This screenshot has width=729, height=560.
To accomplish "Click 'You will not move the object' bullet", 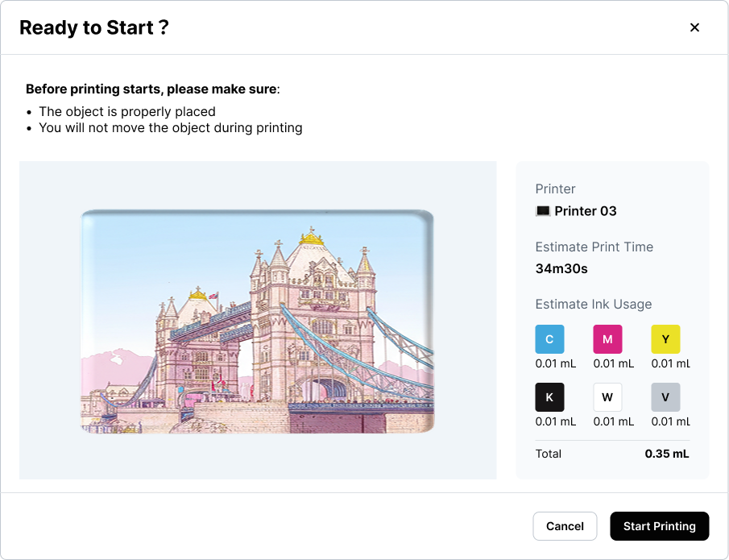I will 171,127.
